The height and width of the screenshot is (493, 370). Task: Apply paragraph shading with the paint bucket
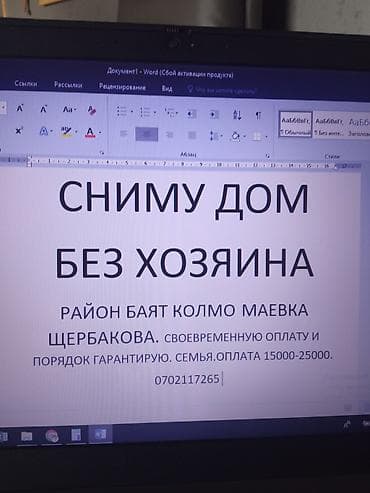(x=236, y=136)
